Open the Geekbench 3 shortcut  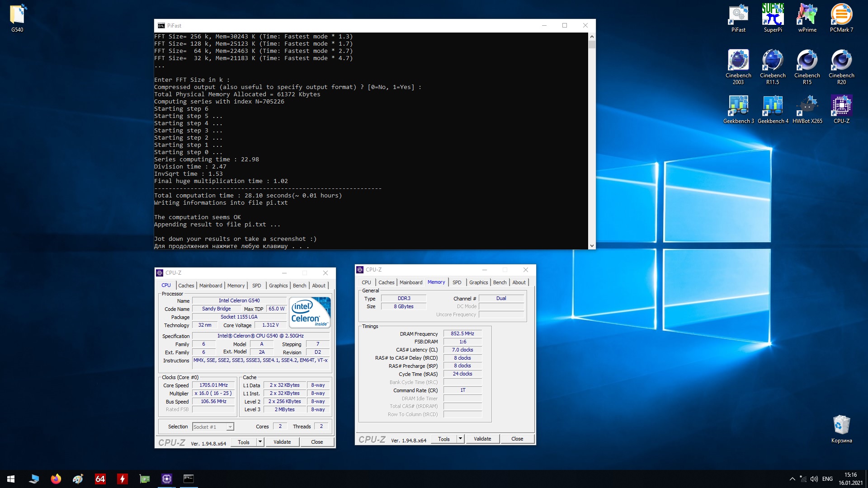click(x=738, y=109)
